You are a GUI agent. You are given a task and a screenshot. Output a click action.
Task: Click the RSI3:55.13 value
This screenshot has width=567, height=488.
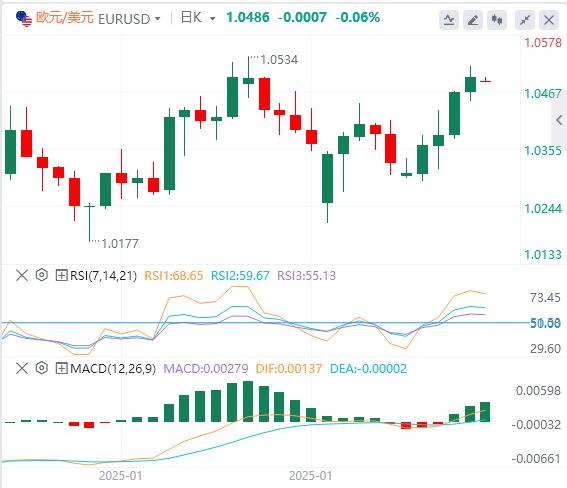[x=306, y=276]
